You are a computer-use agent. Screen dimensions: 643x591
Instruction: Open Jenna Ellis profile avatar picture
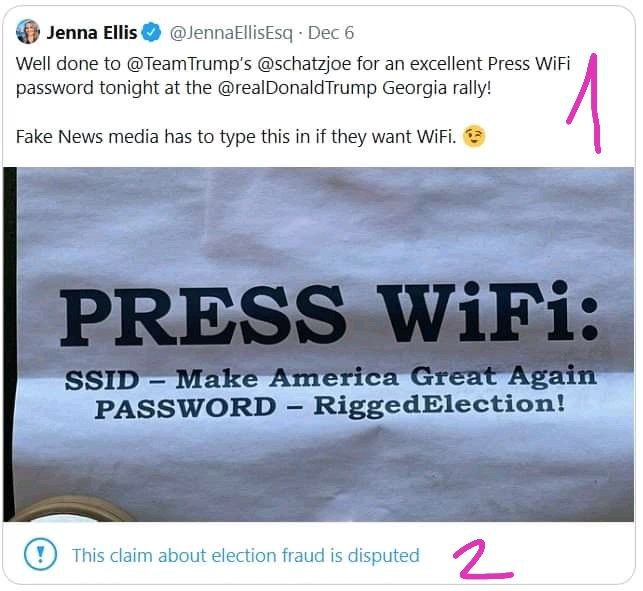[28, 32]
